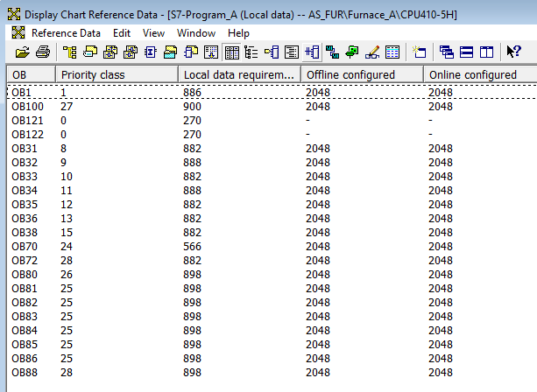Click the Print toolbar icon
This screenshot has width=537, height=392.
click(41, 52)
